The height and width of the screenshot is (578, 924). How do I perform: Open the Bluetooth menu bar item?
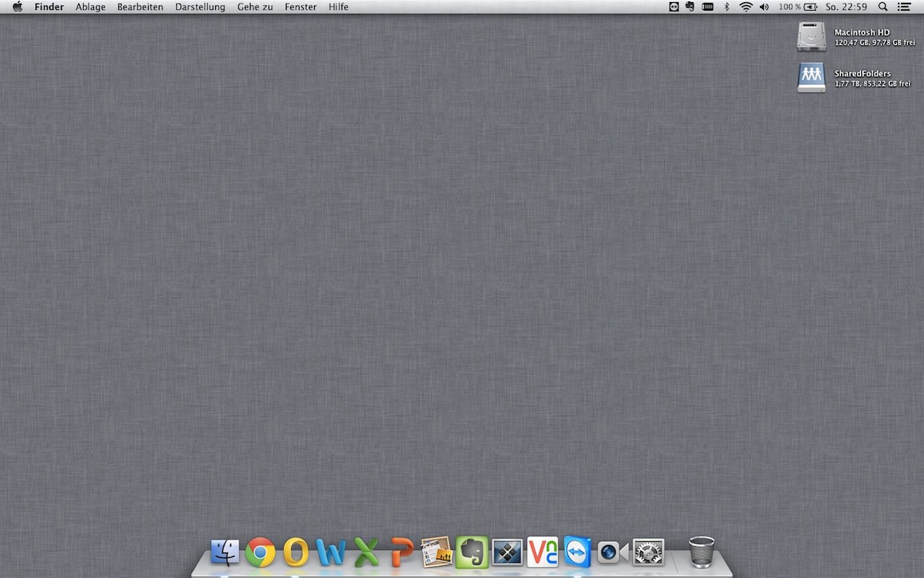click(x=727, y=7)
